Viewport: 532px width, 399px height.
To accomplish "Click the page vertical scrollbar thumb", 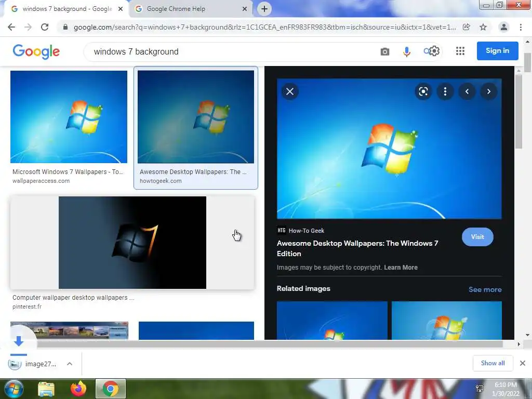I will pos(527,62).
